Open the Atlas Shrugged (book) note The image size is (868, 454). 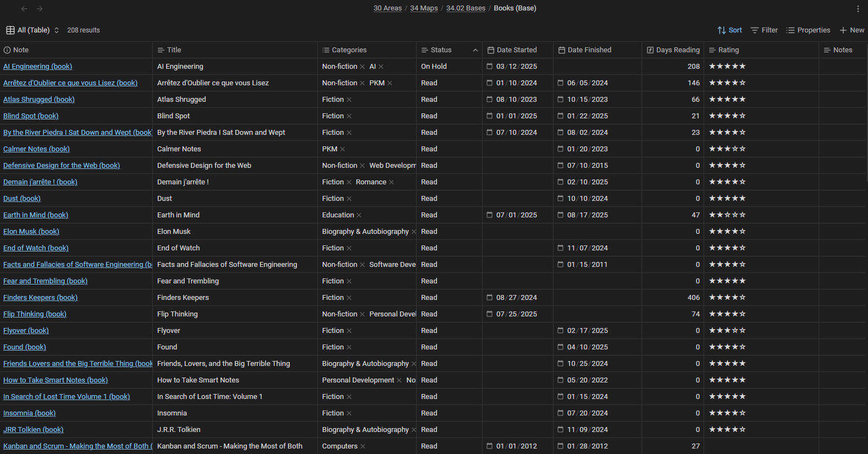click(39, 100)
